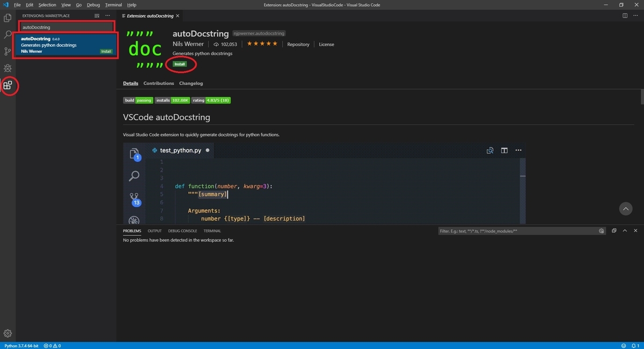
Task: Click the njpwerner.autodocstring identifier
Action: pyautogui.click(x=259, y=33)
